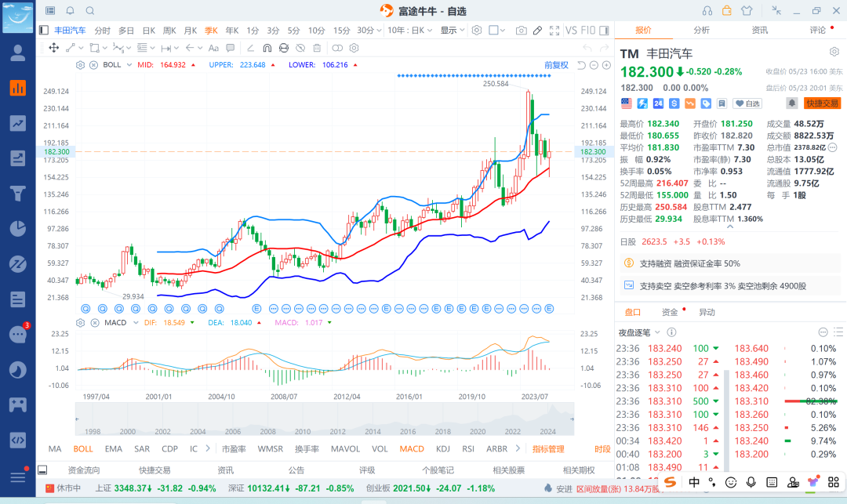Open the 显示 display dropdown
This screenshot has height=504, width=847.
453,31
